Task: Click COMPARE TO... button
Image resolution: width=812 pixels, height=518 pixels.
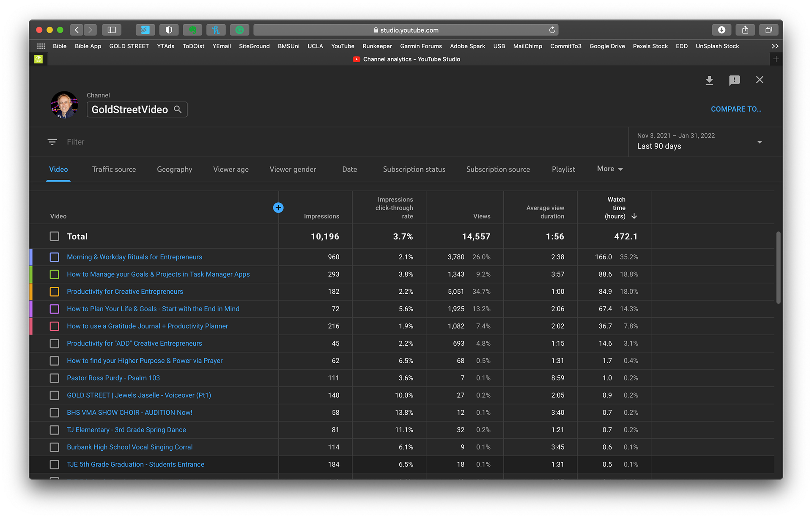Action: pyautogui.click(x=736, y=109)
